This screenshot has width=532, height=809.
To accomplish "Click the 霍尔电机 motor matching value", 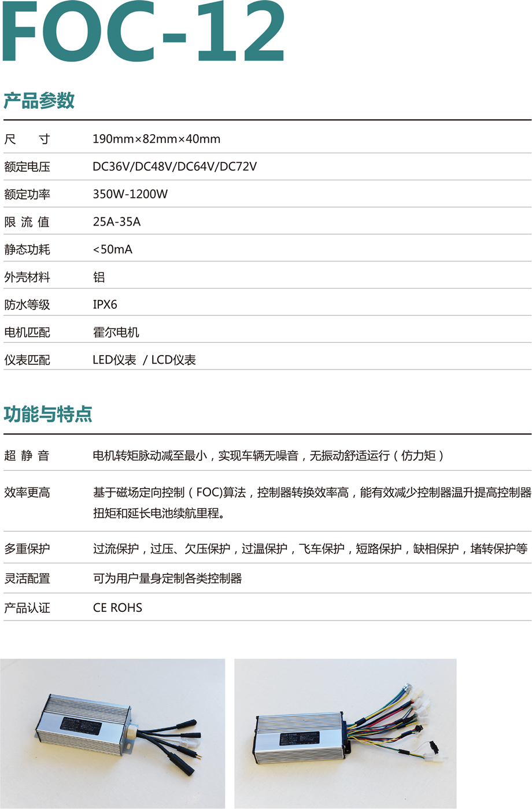I will tap(116, 333).
